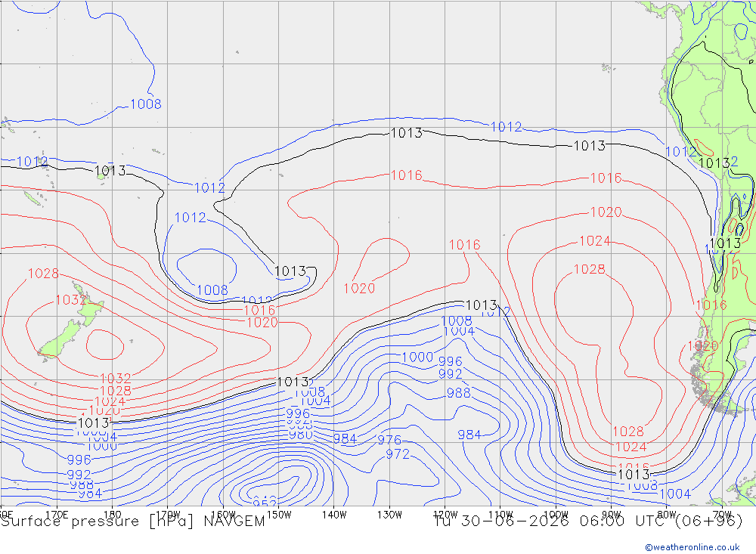Select the 'Tu 30-06-2026 06:00 UTC (06+96)' timestamp
This screenshot has height=554, width=756.
(x=587, y=522)
